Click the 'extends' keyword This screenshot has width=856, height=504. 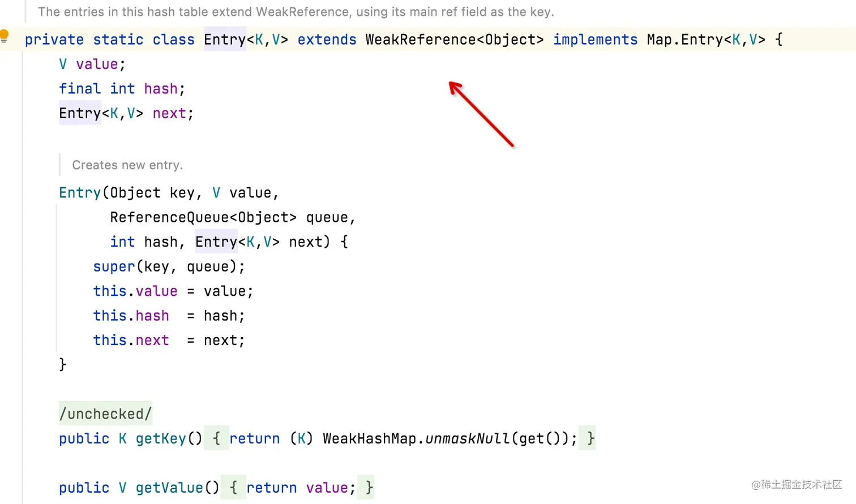[x=327, y=40]
